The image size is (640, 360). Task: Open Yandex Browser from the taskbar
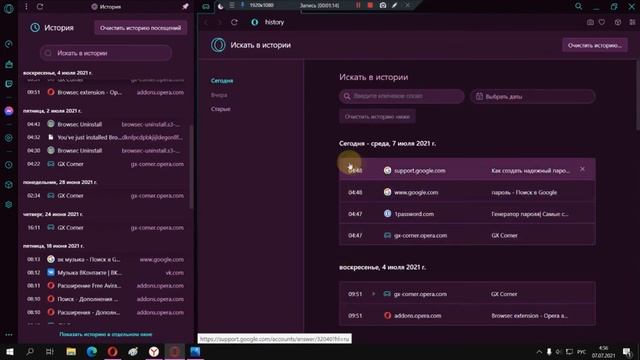click(x=154, y=351)
